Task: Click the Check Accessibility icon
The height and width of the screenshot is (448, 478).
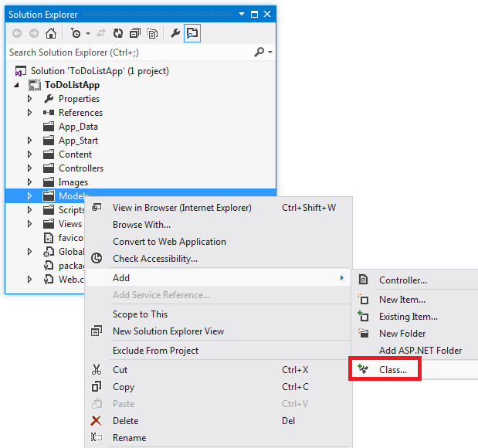Action: [97, 258]
